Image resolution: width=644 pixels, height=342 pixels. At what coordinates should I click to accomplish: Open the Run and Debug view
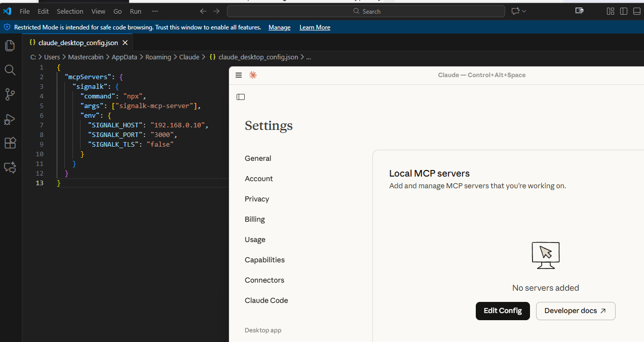point(10,119)
